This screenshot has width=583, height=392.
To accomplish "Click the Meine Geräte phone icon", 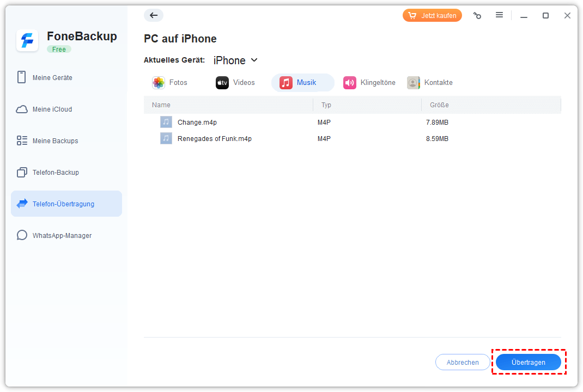I will (22, 77).
